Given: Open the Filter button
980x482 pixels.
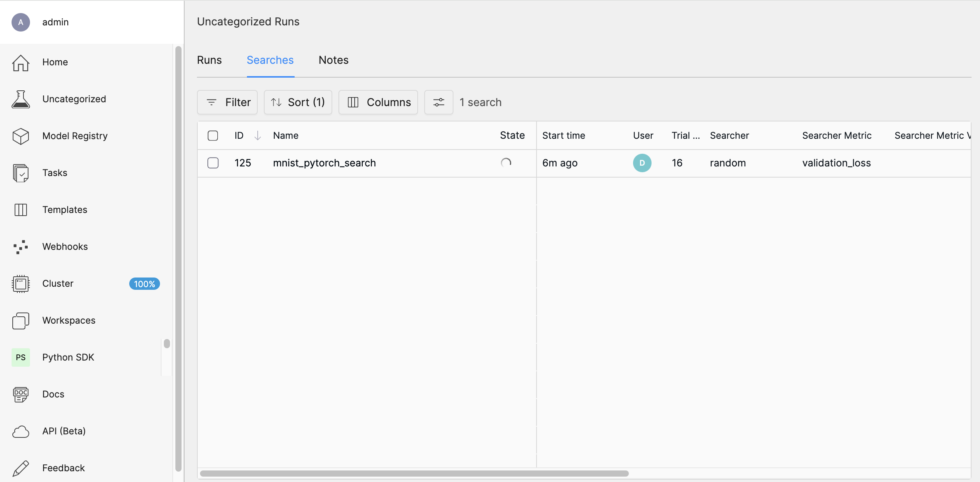Looking at the screenshot, I should click(227, 102).
